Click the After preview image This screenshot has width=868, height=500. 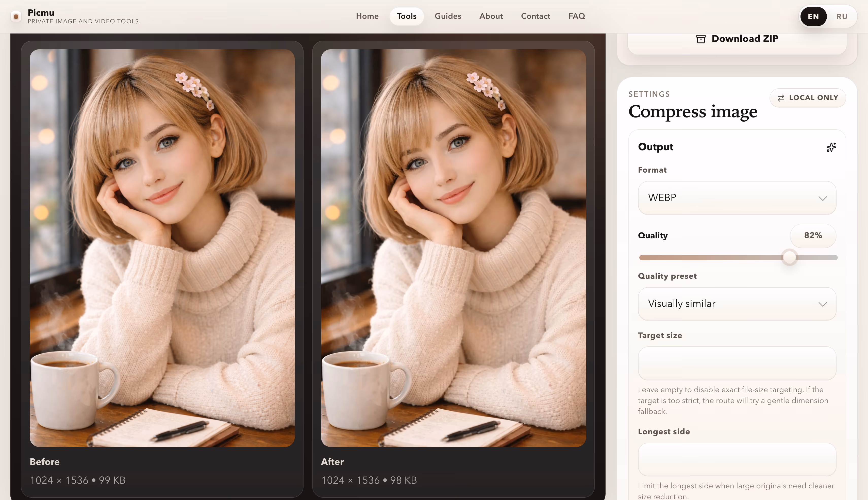(453, 248)
